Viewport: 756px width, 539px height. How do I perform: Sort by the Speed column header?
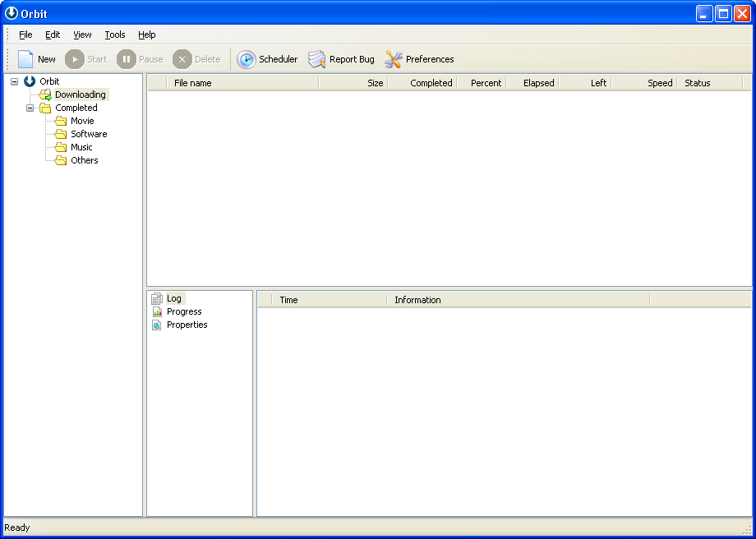click(x=644, y=83)
